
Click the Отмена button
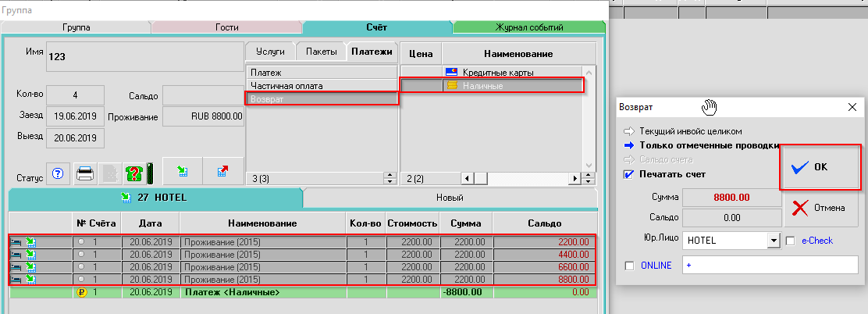pos(820,208)
